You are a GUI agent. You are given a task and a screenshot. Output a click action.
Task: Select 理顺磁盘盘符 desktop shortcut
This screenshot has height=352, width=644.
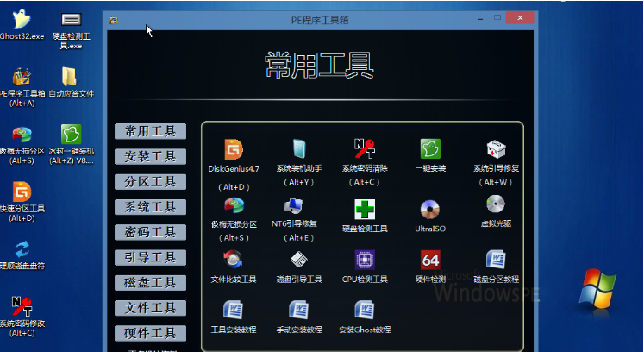point(22,255)
